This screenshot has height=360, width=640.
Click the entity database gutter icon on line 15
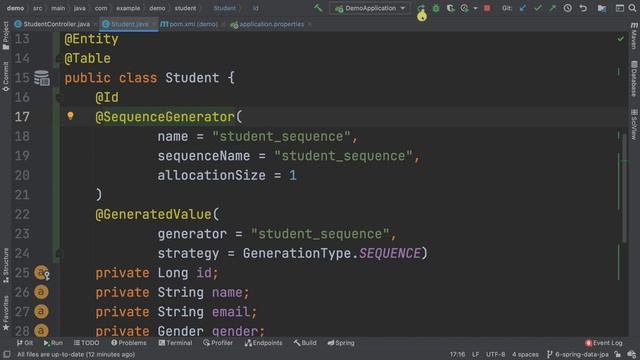(x=42, y=78)
